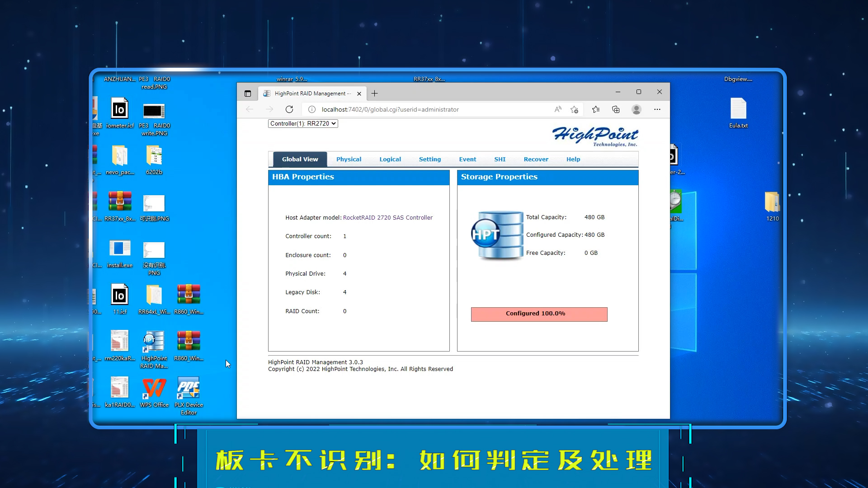This screenshot has height=488, width=868.
Task: Select the 11.icf desktop file
Action: pos(120,299)
